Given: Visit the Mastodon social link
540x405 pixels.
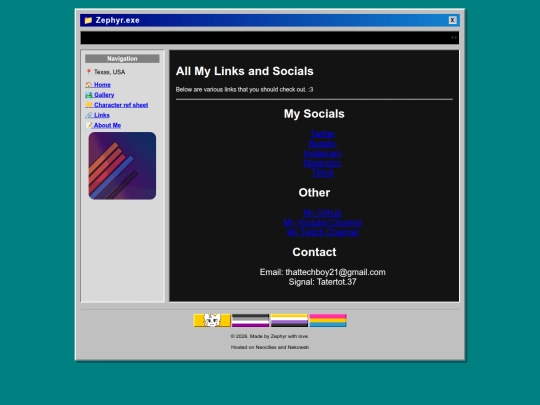Looking at the screenshot, I should click(x=322, y=163).
